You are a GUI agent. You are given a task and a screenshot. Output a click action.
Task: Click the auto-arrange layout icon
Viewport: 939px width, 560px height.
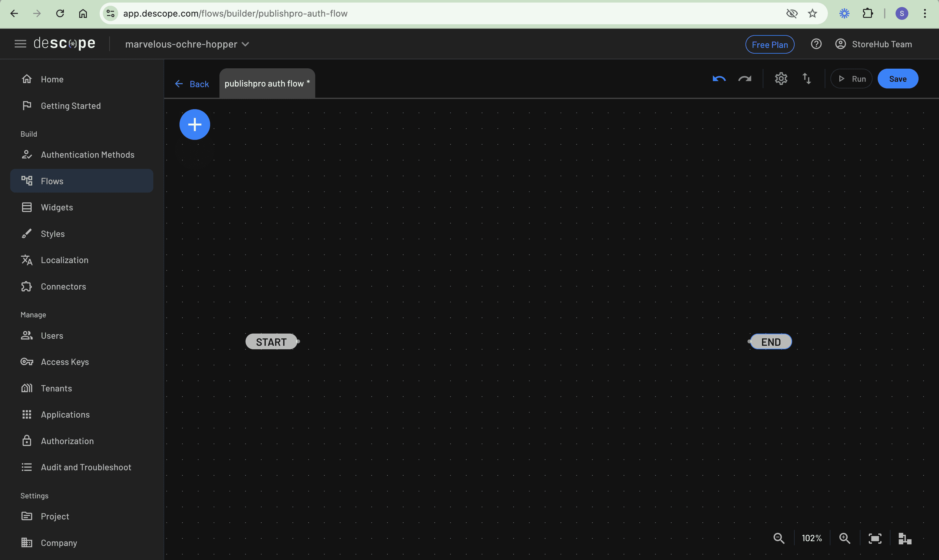click(x=905, y=538)
